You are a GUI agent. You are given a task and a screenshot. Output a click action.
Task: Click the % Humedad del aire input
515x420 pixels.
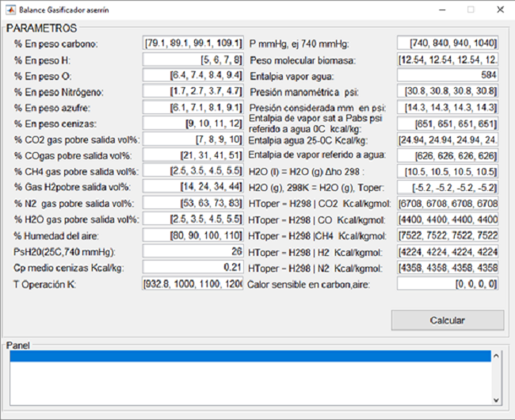coord(193,235)
